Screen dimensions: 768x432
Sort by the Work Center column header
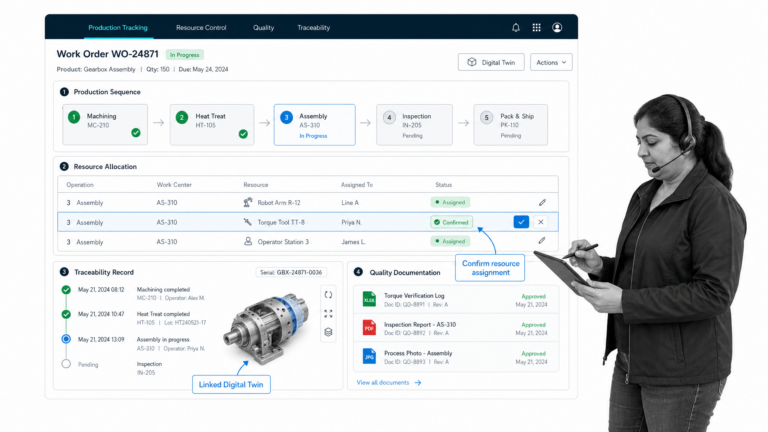(174, 185)
